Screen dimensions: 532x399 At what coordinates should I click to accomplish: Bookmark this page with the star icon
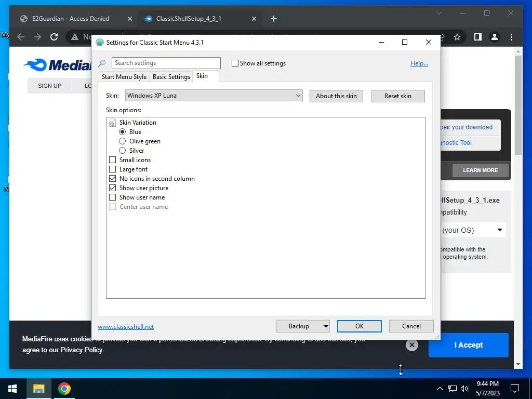point(457,37)
